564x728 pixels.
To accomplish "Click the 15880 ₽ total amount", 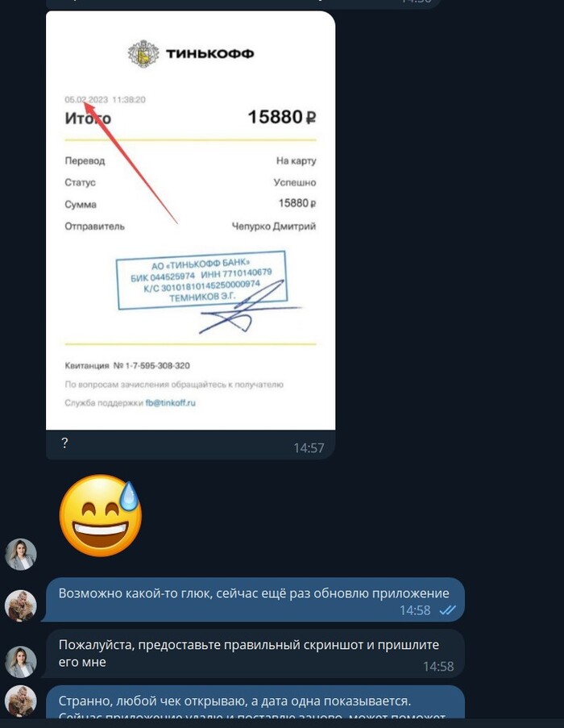I will [282, 117].
